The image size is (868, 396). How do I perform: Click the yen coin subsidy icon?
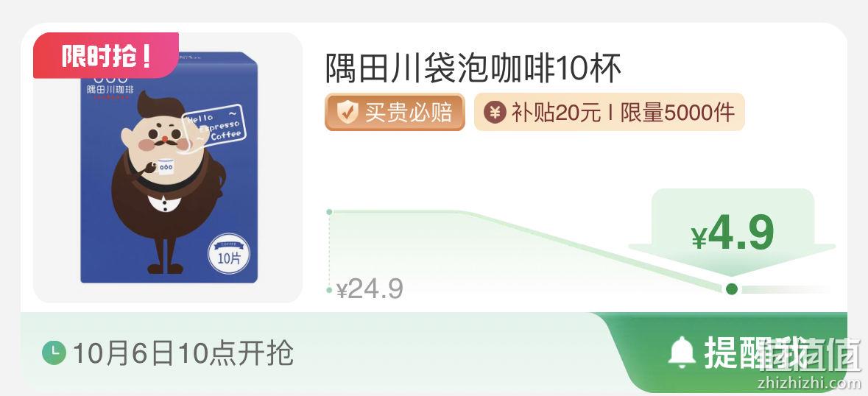pyautogui.click(x=494, y=113)
